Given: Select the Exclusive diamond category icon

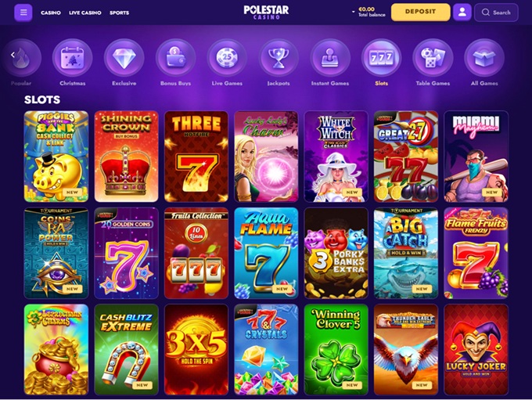Looking at the screenshot, I should tap(124, 58).
